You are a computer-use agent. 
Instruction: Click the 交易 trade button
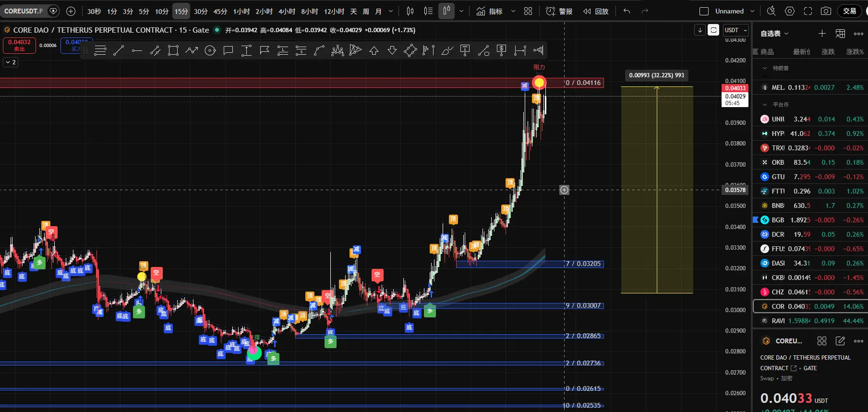click(849, 11)
